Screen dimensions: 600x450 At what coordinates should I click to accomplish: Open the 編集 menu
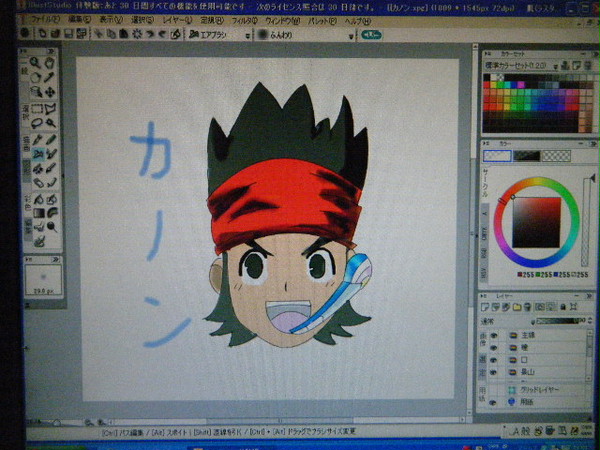tap(80, 20)
